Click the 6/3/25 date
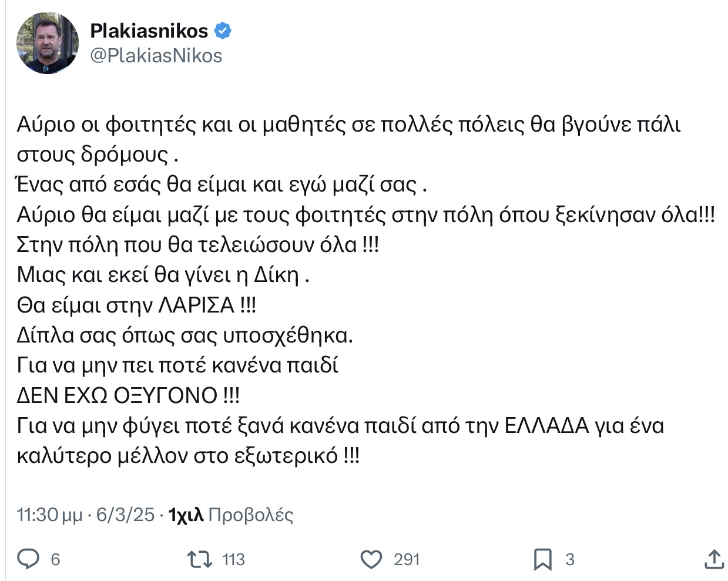Image resolution: width=728 pixels, height=581 pixels. click(125, 515)
